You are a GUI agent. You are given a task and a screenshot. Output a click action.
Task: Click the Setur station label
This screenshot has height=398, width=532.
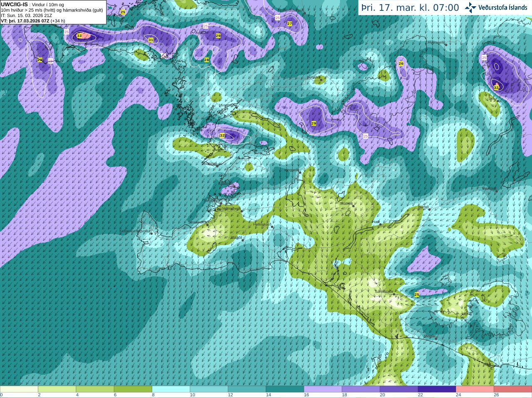pos(493,99)
